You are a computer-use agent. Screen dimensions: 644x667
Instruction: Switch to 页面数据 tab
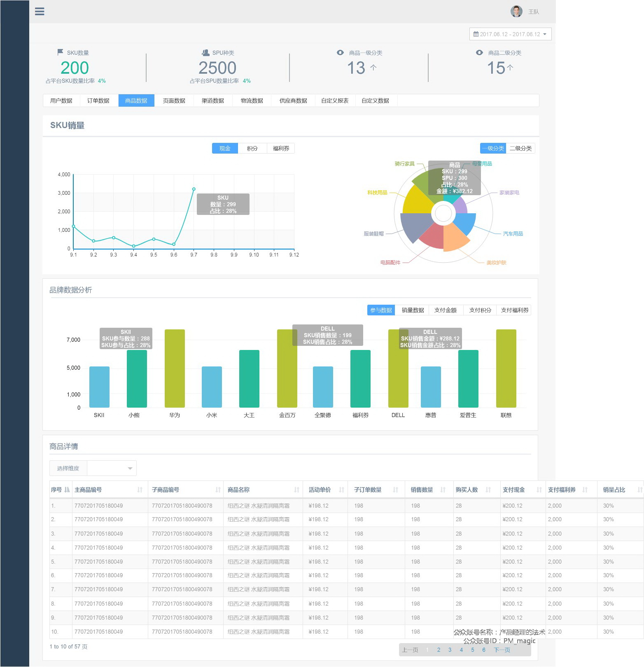click(174, 100)
